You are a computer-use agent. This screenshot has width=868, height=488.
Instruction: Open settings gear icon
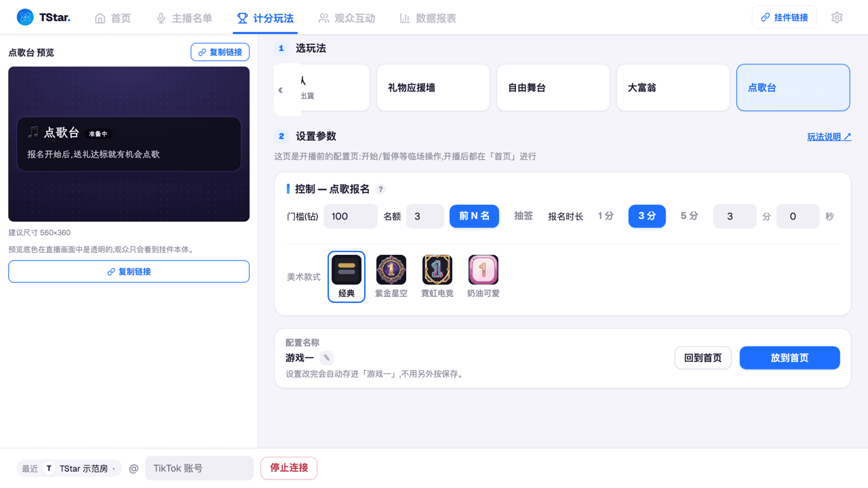click(837, 18)
